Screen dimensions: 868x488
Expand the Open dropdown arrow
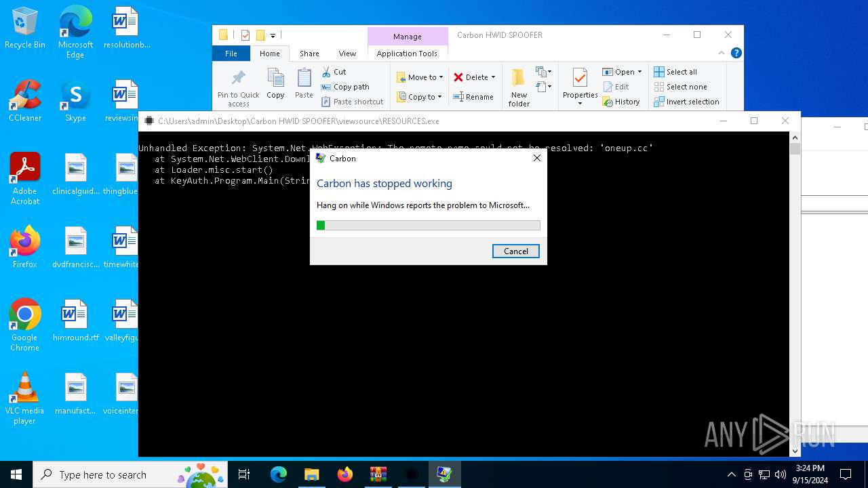[x=639, y=72]
